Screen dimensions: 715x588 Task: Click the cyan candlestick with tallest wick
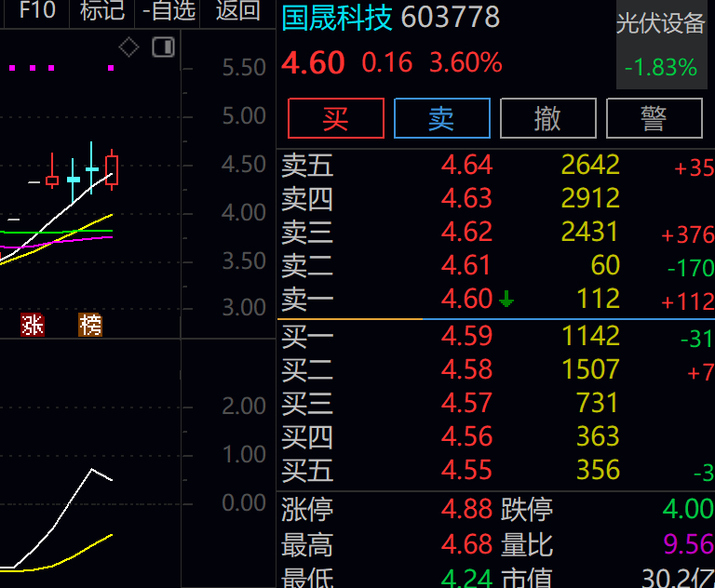[92, 168]
